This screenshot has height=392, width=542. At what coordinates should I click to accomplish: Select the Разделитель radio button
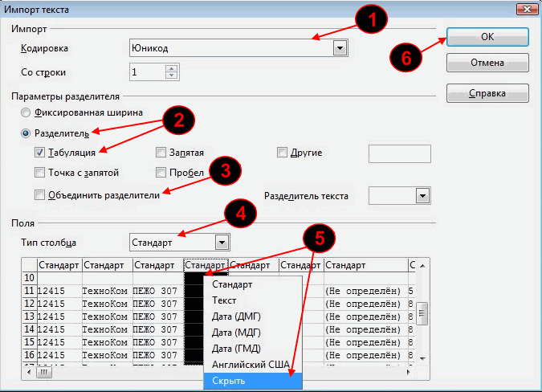[x=27, y=133]
